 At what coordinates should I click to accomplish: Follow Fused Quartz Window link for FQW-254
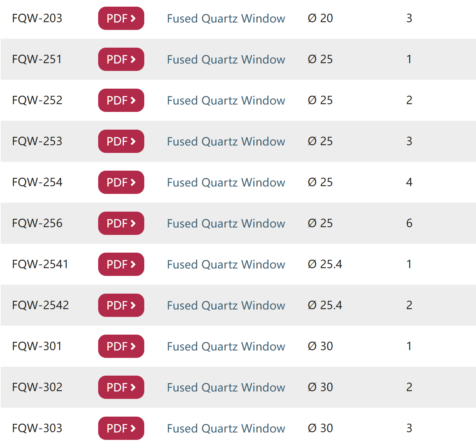tap(226, 182)
